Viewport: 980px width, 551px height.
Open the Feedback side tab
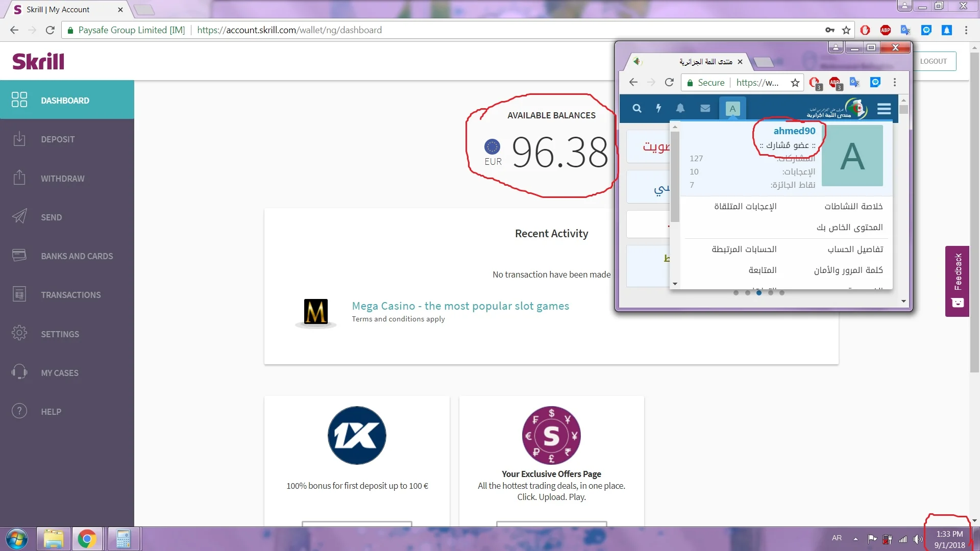click(957, 281)
